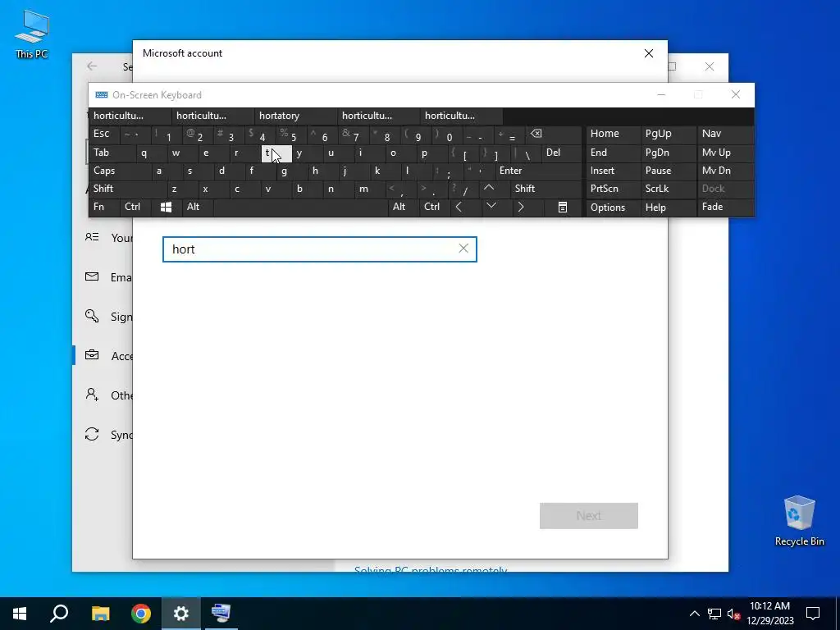Toggle the right Shift key
The image size is (840, 630).
point(546,189)
